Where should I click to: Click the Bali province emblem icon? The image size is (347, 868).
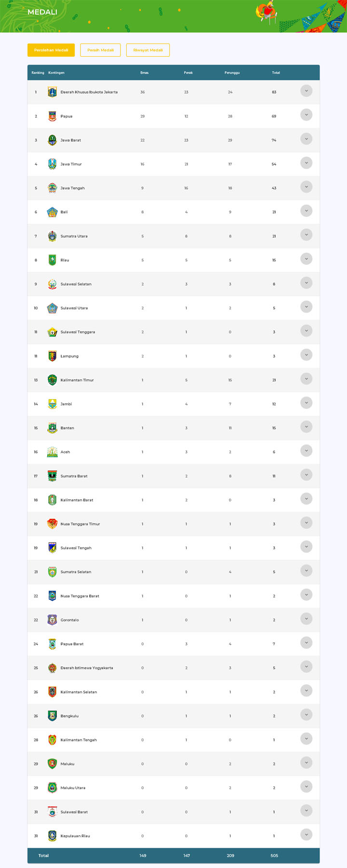pyautogui.click(x=52, y=212)
